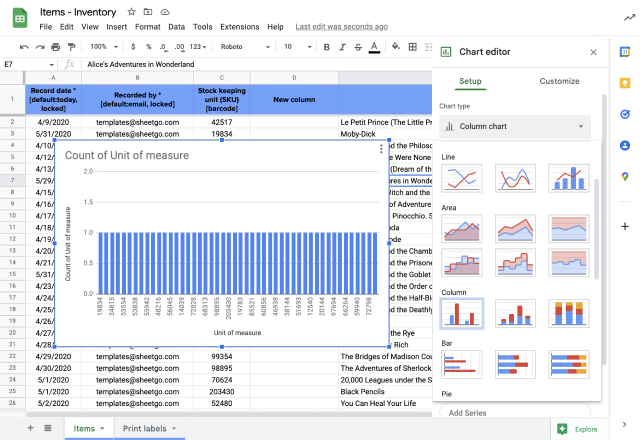Select the Print labels sheet tab
Screen dimensions: 640x440
click(144, 429)
